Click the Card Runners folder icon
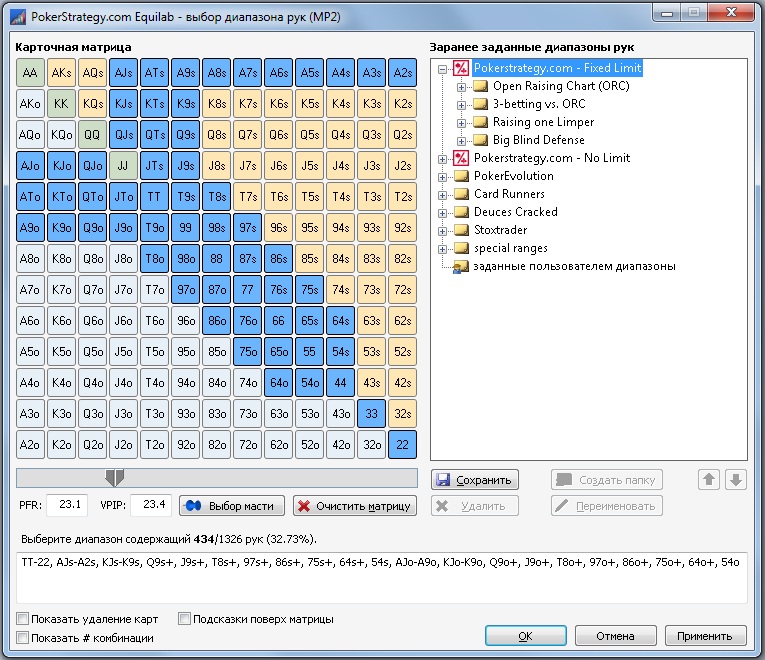This screenshot has height=660, width=765. 461,194
